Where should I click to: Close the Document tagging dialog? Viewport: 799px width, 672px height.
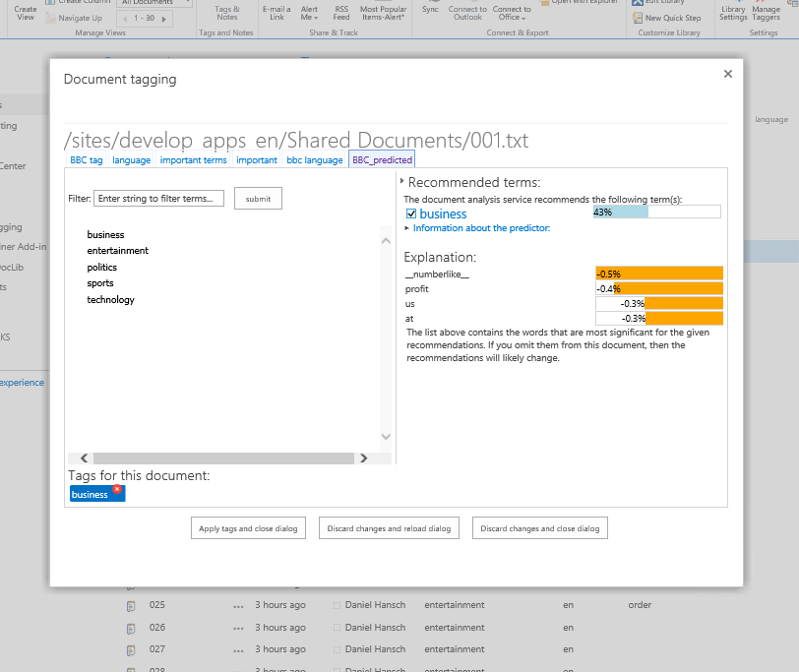click(x=728, y=74)
